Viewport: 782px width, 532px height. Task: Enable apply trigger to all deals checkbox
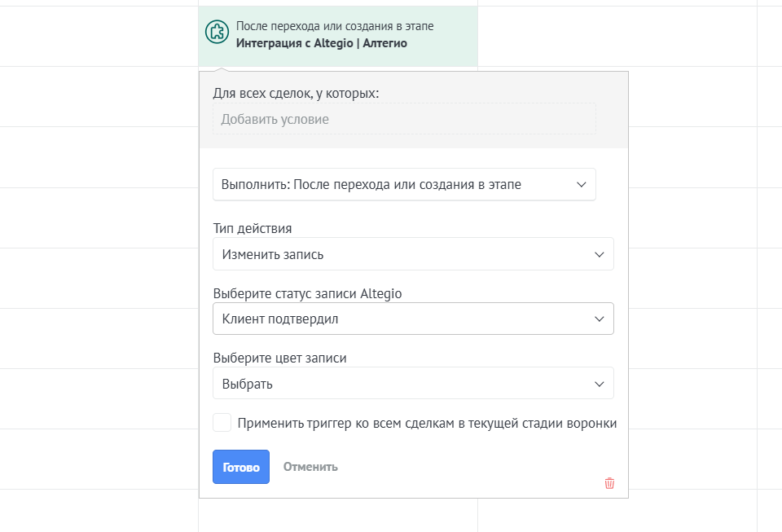pos(222,422)
